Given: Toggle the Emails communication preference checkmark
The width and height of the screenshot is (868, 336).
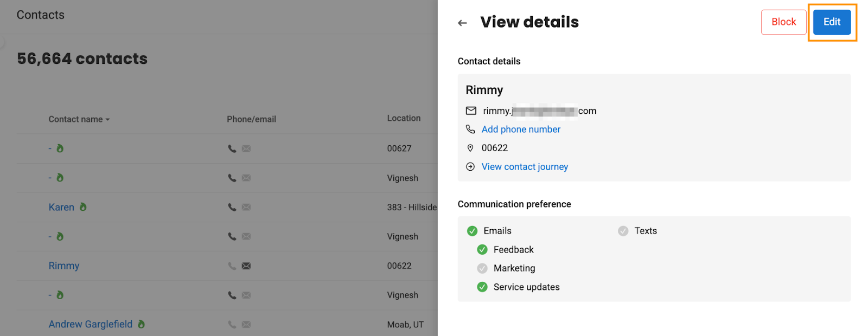Looking at the screenshot, I should [472, 231].
